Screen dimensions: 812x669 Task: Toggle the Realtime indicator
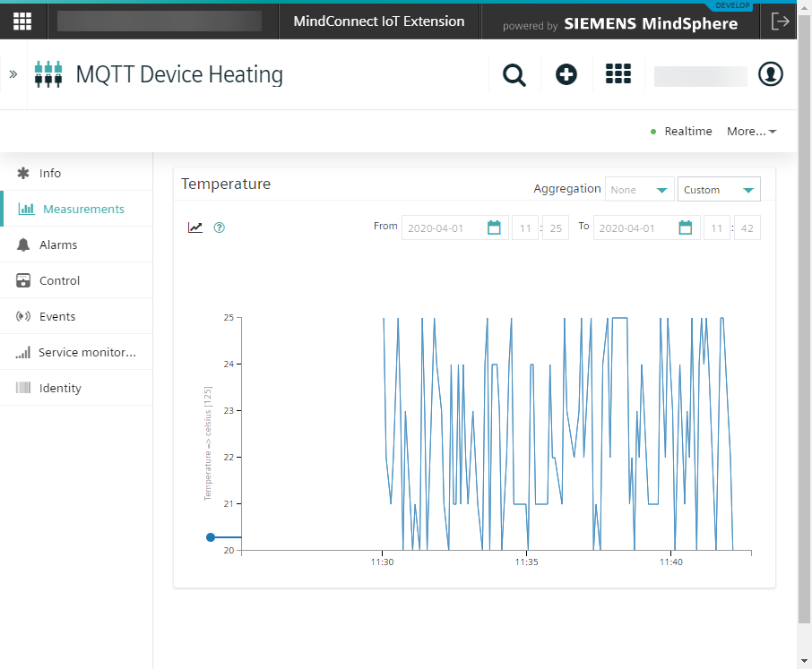point(681,132)
